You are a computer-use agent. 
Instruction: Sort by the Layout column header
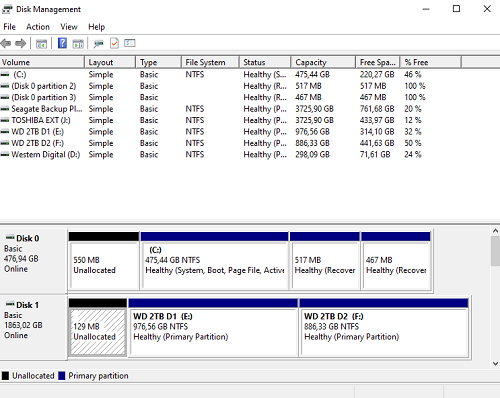(110, 62)
